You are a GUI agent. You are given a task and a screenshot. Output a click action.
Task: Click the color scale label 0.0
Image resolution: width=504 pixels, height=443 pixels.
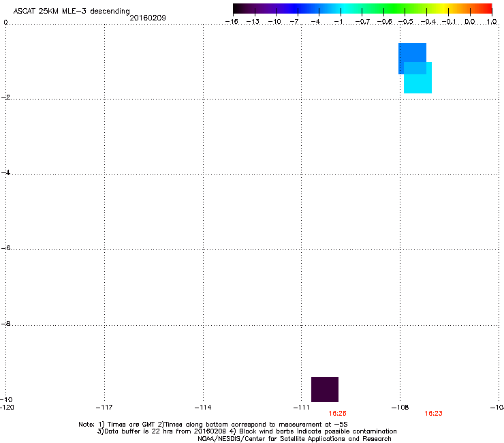point(470,22)
